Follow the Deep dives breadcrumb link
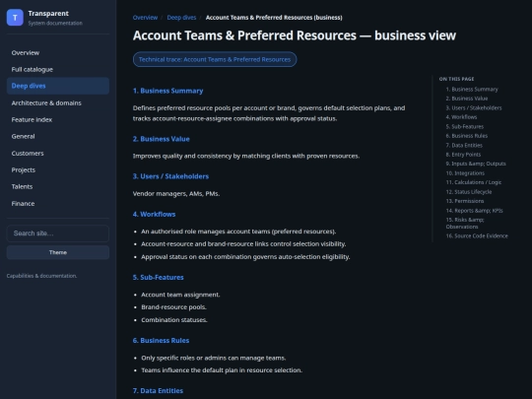This screenshot has width=532, height=399. pyautogui.click(x=181, y=18)
